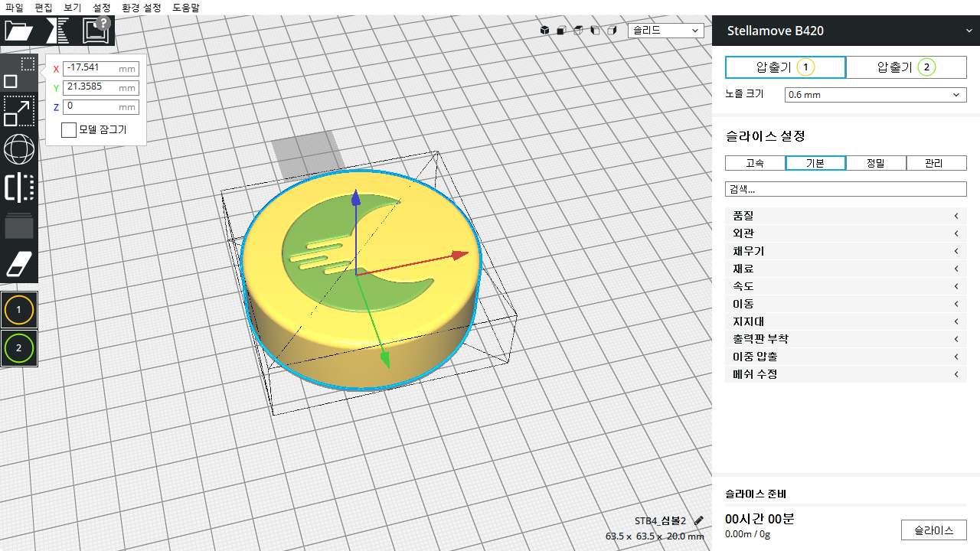Click the 00시간 00분 print time estimate

(759, 519)
